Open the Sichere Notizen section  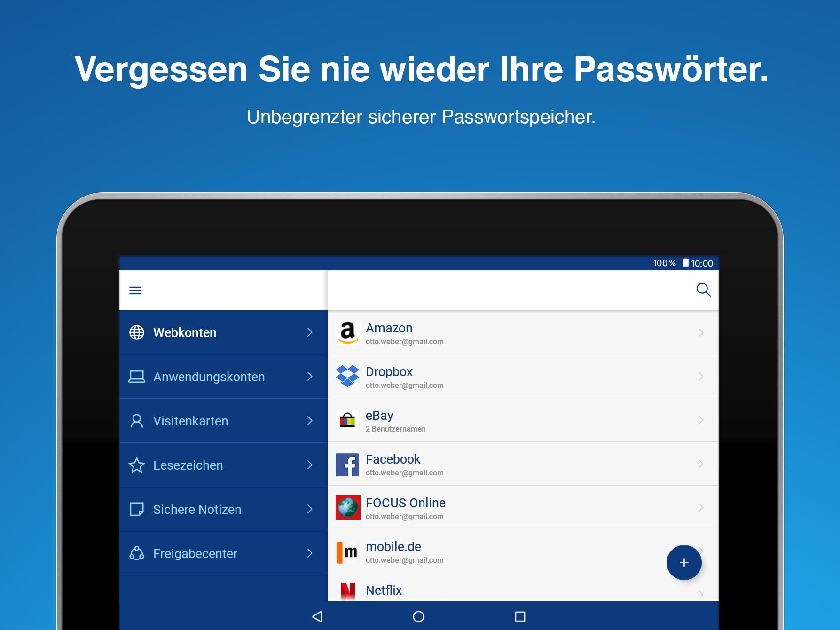coord(224,509)
